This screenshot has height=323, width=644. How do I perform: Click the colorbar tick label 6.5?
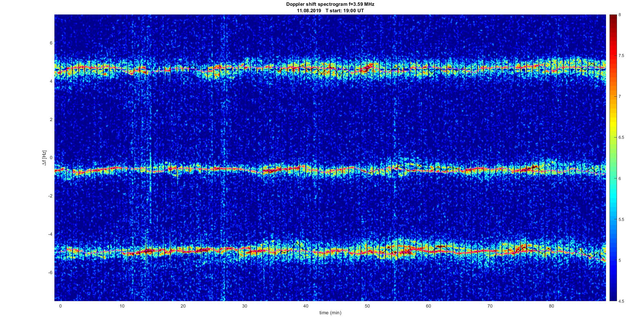621,138
